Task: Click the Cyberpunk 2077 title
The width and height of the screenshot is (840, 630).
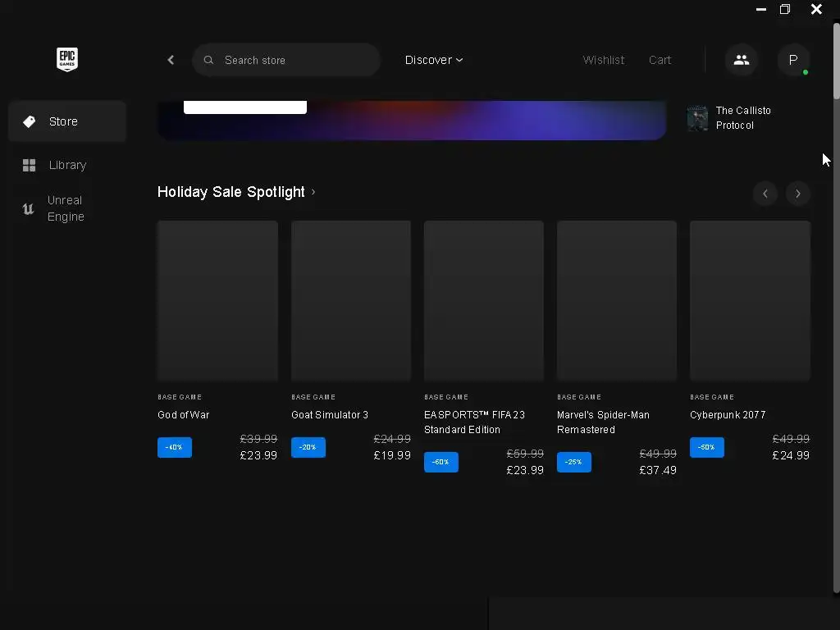Action: (728, 414)
